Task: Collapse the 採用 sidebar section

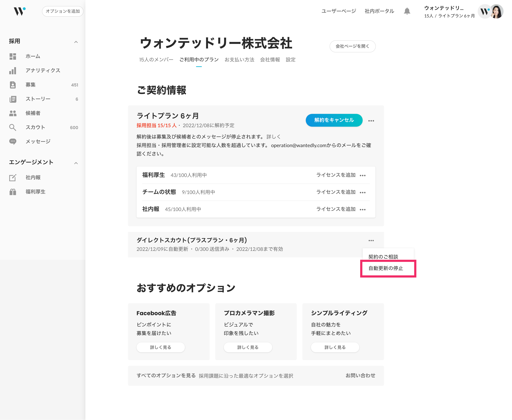Action: pos(76,42)
